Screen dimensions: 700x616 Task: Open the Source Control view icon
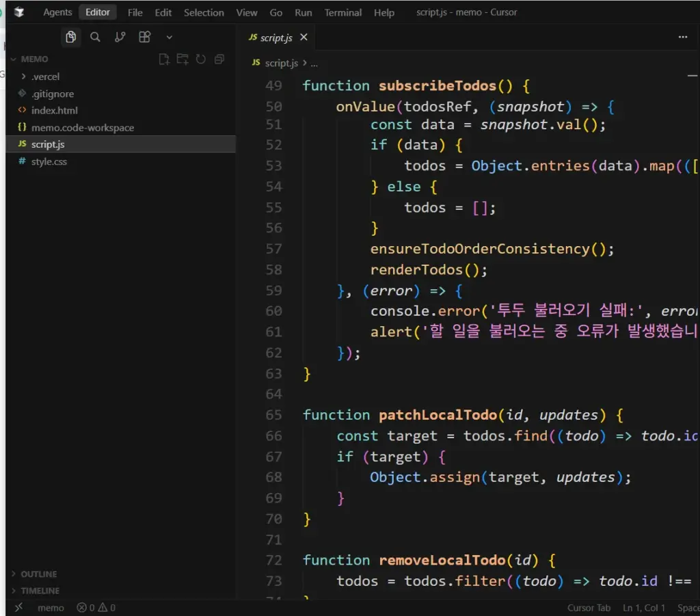(120, 37)
